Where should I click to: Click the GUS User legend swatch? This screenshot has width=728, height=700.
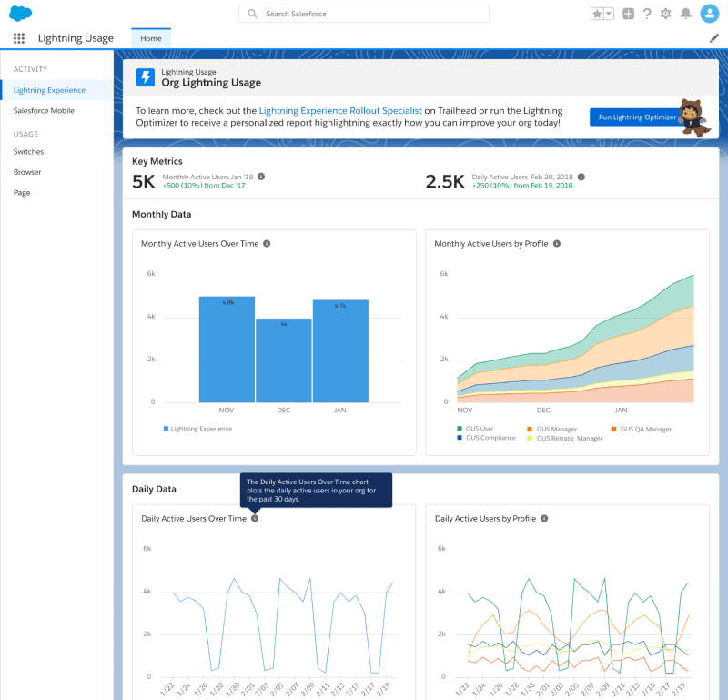coord(460,428)
